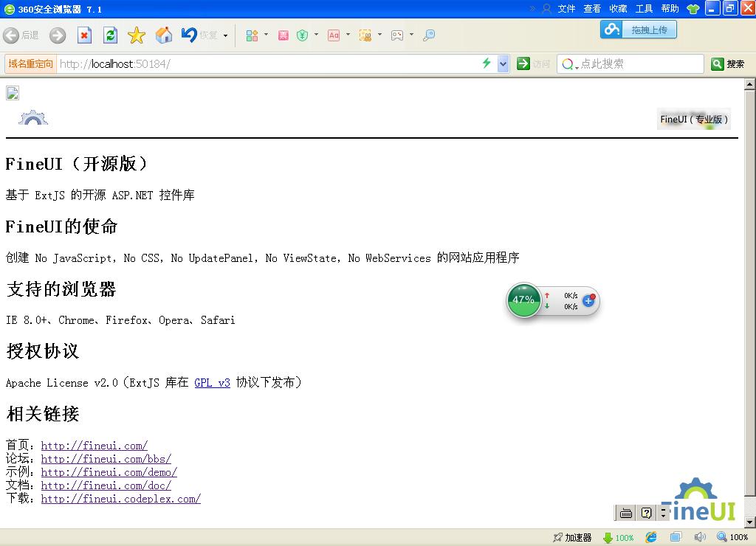
Task: Stop loading with the red X page icon
Action: point(84,35)
